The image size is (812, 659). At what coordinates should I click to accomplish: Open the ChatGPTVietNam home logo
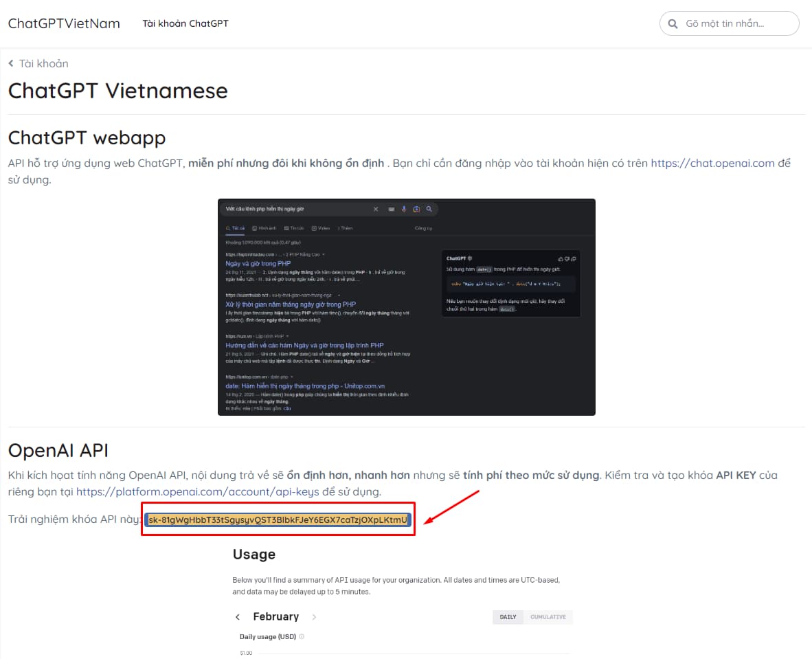pos(64,23)
